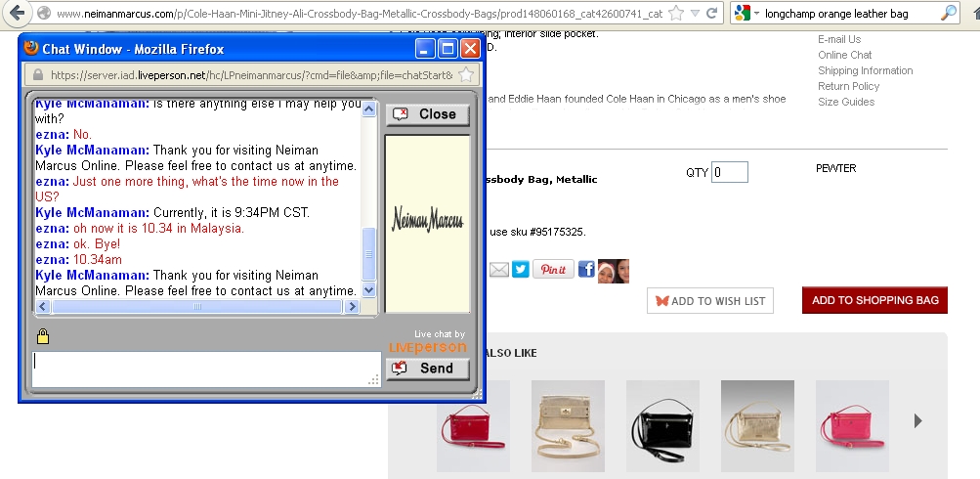Viewport: 980px width, 479px height.
Task: Click the Neiman Marcus logo in chat
Action: click(x=428, y=221)
